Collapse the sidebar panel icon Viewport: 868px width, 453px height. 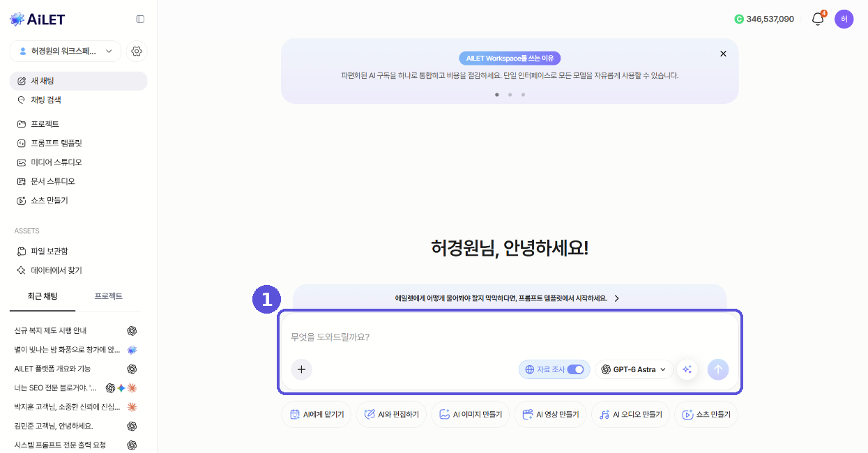click(140, 20)
